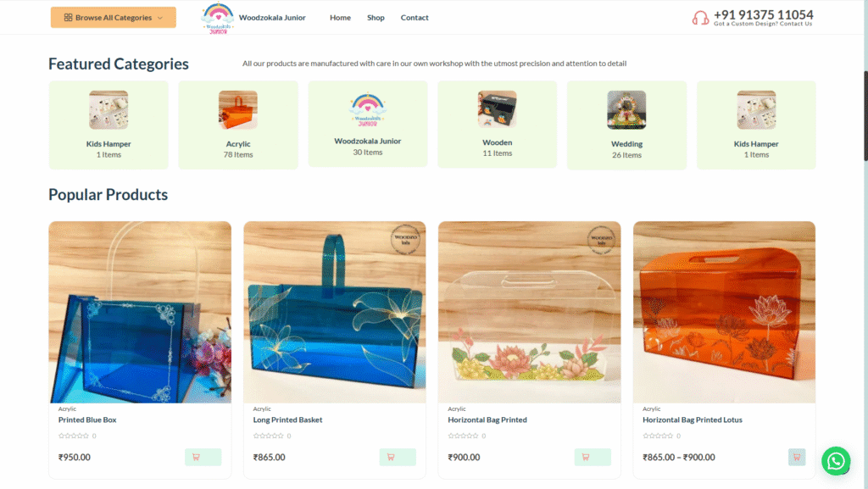Expand Browse All Categories dropdown

point(114,17)
